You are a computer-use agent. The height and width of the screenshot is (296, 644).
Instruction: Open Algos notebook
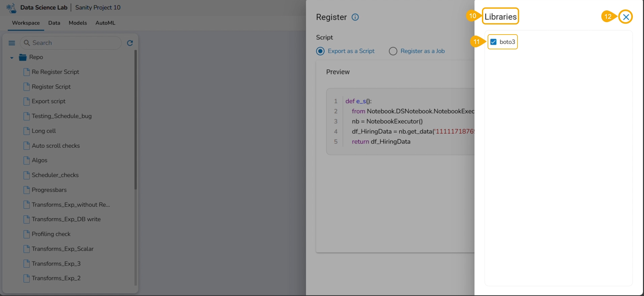pos(39,160)
